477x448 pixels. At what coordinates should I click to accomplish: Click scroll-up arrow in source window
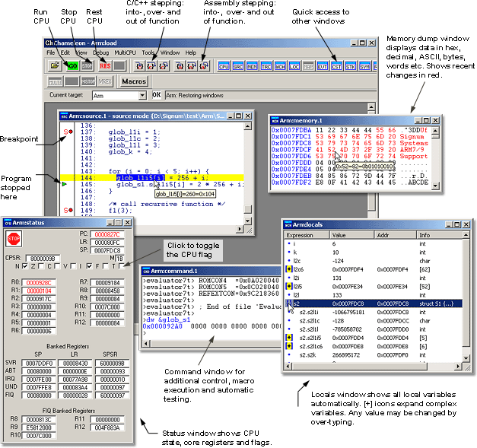coord(247,126)
